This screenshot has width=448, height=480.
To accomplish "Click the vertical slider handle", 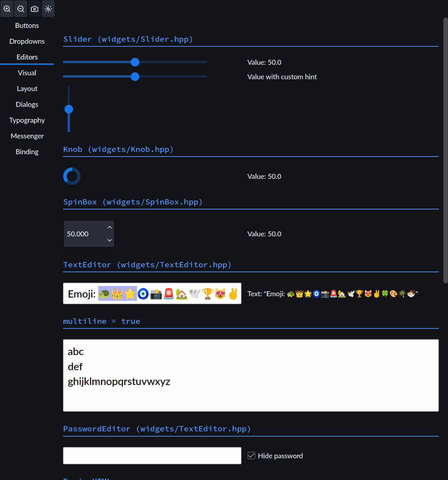I will pyautogui.click(x=69, y=109).
